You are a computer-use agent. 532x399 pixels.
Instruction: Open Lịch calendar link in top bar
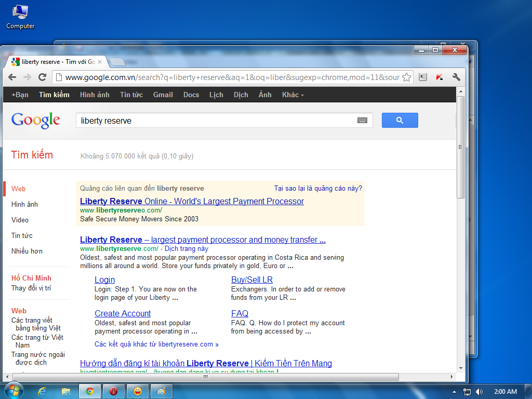216,95
